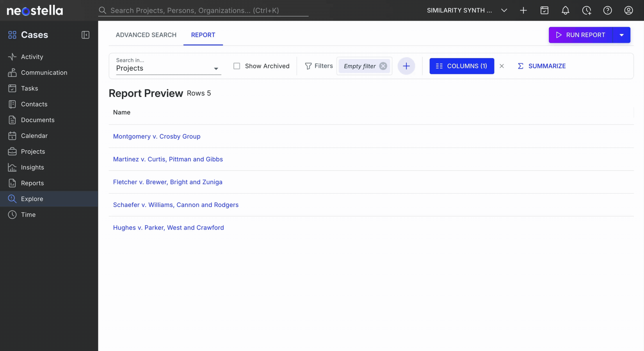The height and width of the screenshot is (351, 644).
Task: Open the add new plus icon in top bar
Action: [x=523, y=11]
